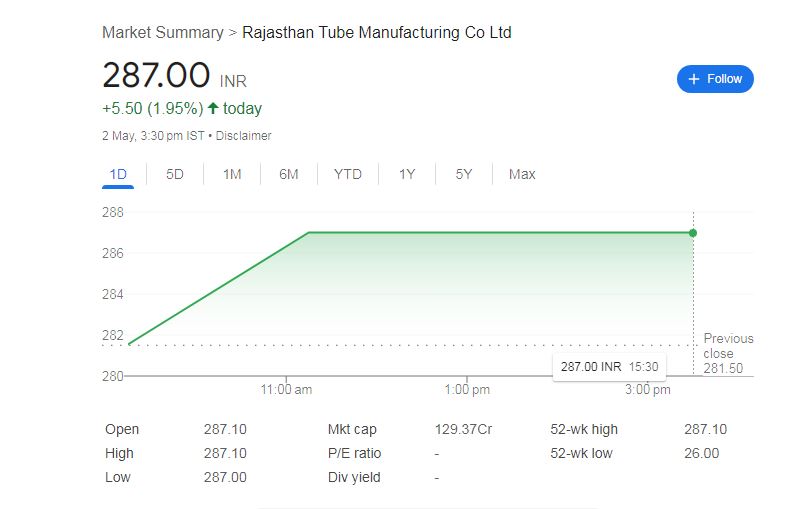Image resolution: width=805 pixels, height=509 pixels.
Task: Click the green endpoint dot on chart
Action: pyautogui.click(x=693, y=233)
